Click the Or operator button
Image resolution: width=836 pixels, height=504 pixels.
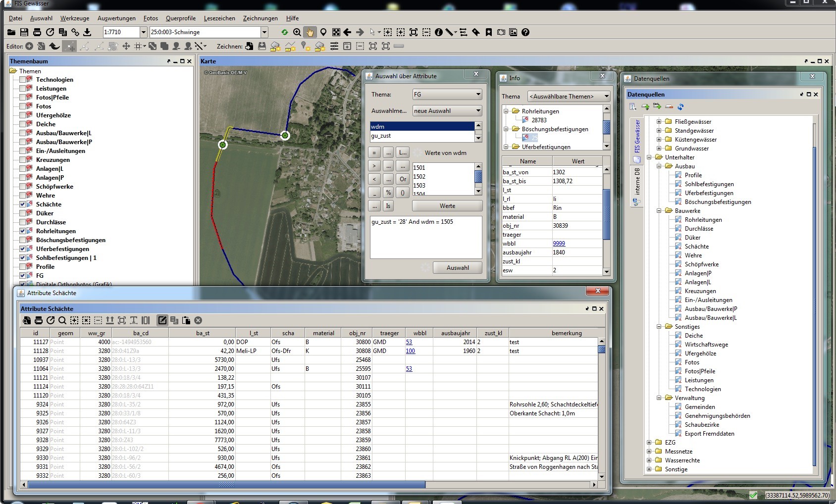pyautogui.click(x=403, y=179)
